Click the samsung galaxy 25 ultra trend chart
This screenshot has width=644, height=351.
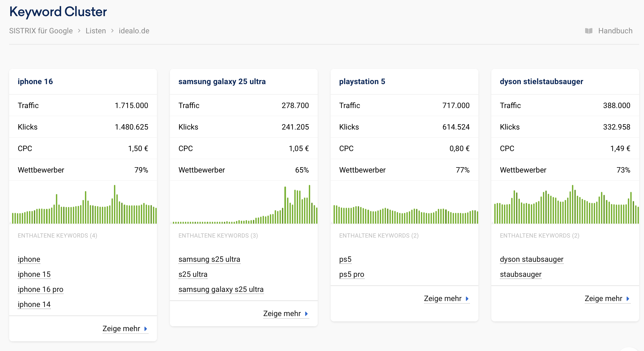click(244, 204)
